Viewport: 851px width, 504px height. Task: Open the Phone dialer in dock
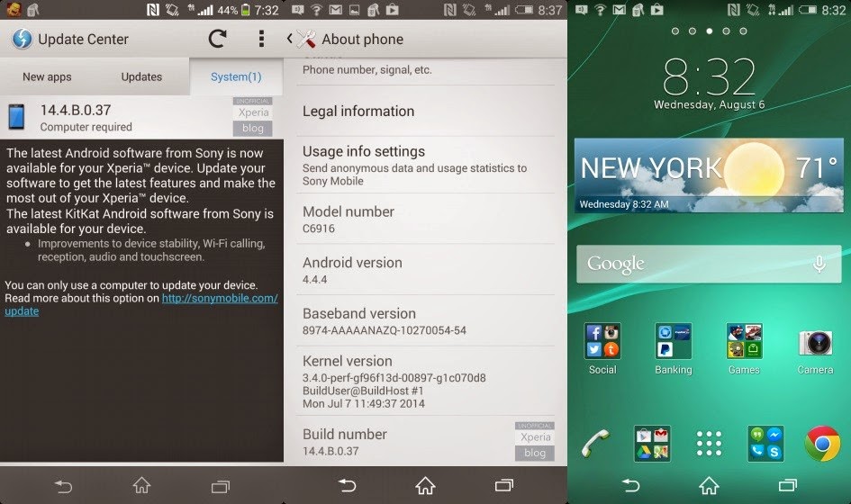pos(595,443)
